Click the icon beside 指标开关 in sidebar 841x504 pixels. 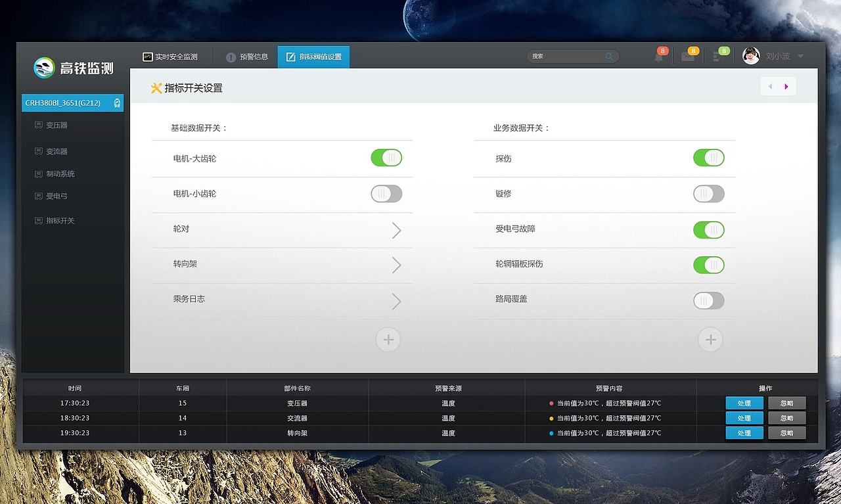[x=38, y=221]
